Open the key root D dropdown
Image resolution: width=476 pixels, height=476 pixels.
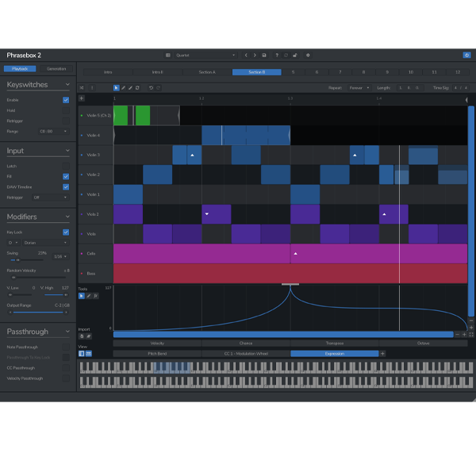(x=13, y=243)
